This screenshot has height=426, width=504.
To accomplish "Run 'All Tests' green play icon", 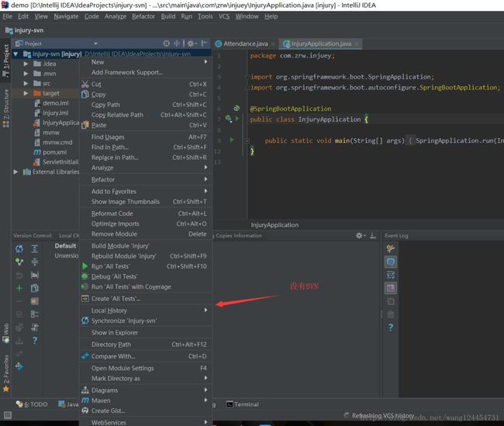I will (x=85, y=266).
